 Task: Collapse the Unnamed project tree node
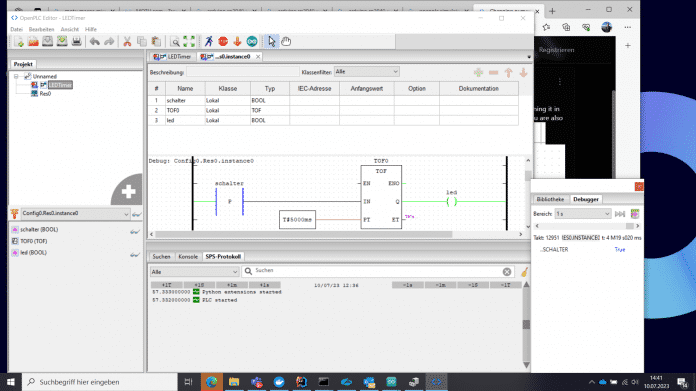point(16,76)
